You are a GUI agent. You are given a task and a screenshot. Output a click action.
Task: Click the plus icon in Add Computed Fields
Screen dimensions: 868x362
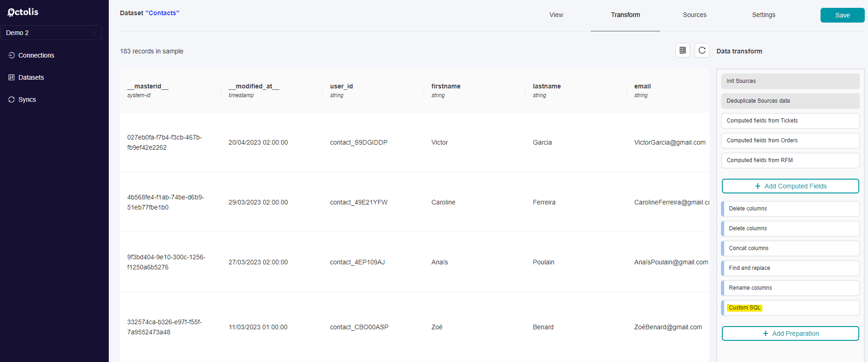(x=758, y=186)
